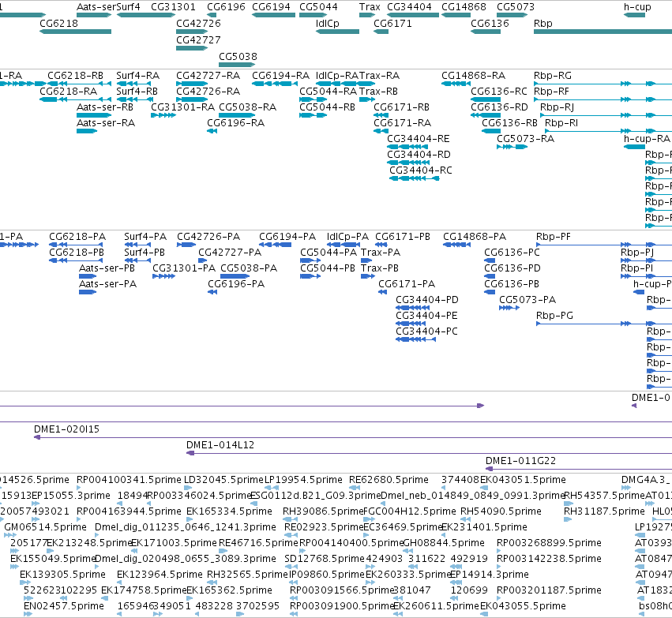Image resolution: width=672 pixels, height=618 pixels.
Task: Click transcript CG5038-RA
Action: click(x=237, y=115)
